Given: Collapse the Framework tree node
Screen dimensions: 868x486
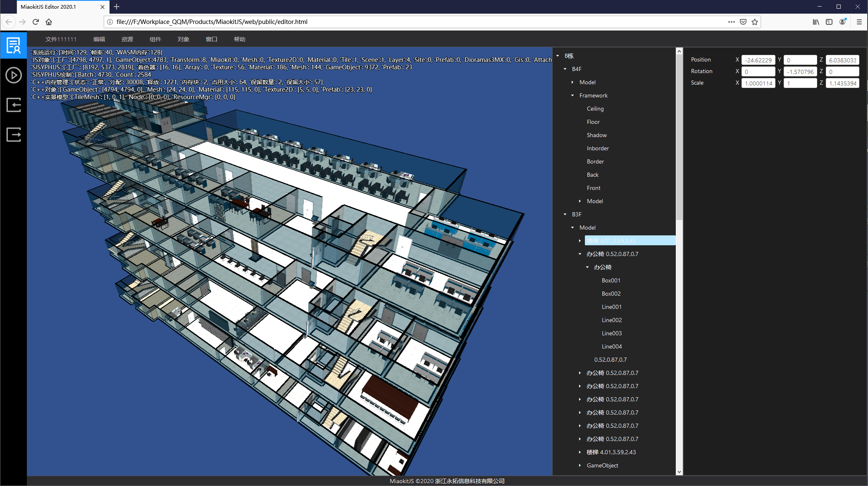Looking at the screenshot, I should 572,95.
